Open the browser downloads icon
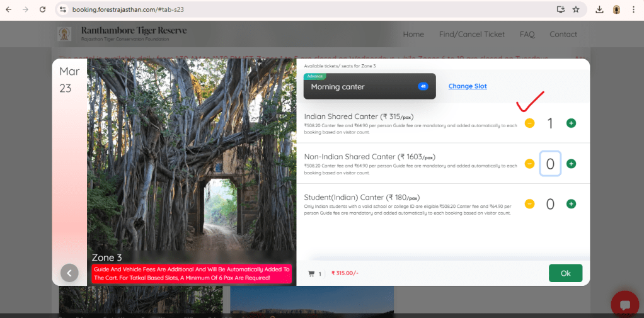Screen dimensions: 644x318 coord(599,9)
